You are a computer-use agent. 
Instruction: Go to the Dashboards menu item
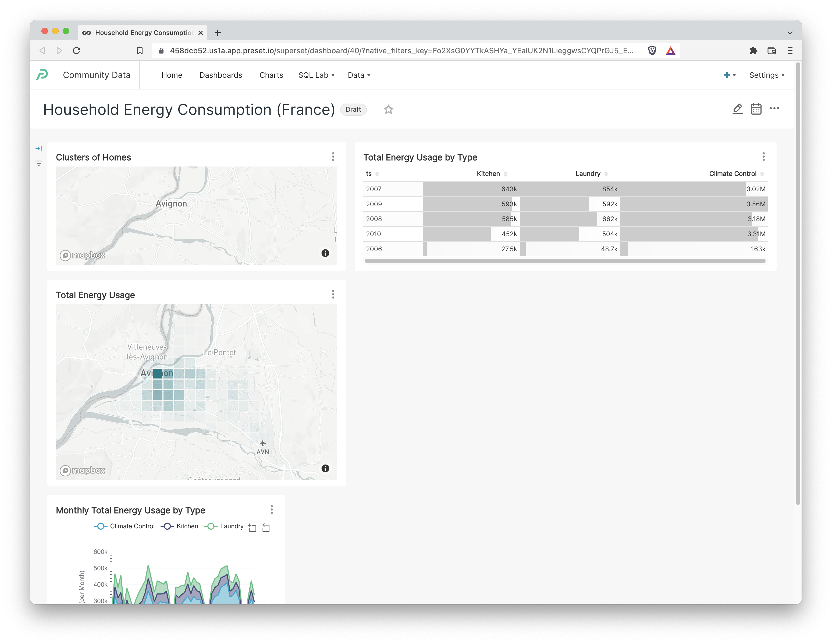[221, 75]
